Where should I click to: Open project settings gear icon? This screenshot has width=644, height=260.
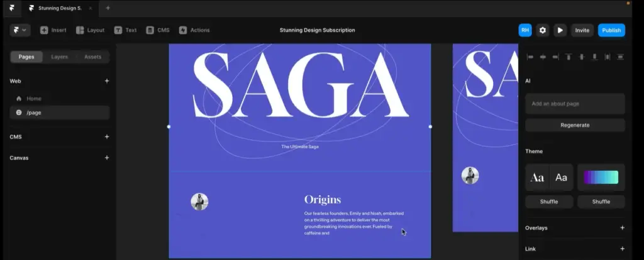coord(543,30)
